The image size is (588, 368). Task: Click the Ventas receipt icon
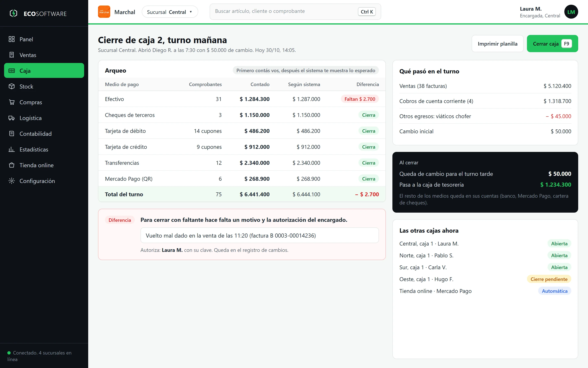11,55
